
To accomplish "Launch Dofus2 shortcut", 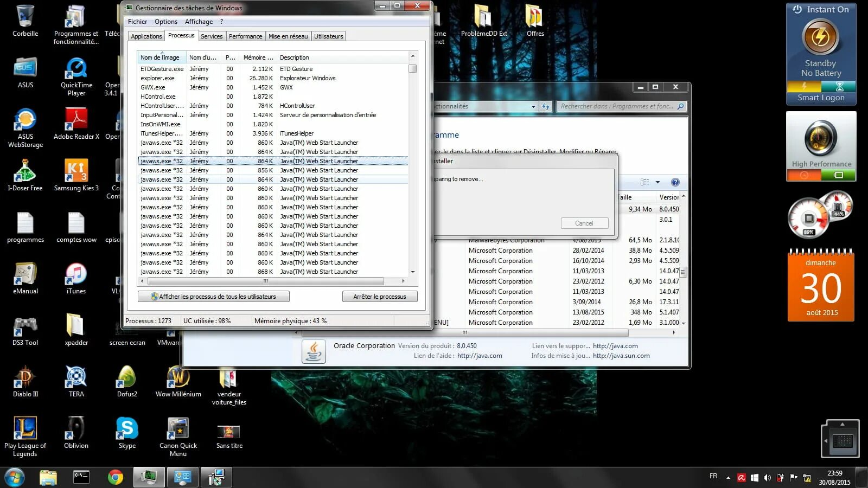I will tap(127, 381).
